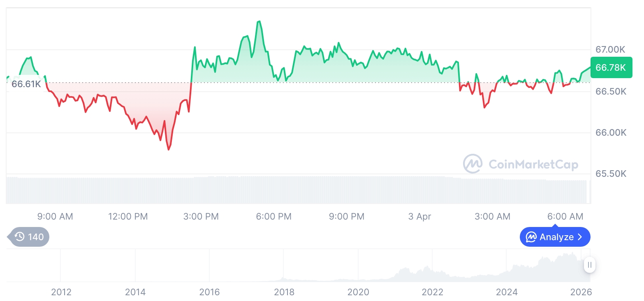Click the 3:00 PM time axis label
The image size is (644, 301).
(201, 216)
